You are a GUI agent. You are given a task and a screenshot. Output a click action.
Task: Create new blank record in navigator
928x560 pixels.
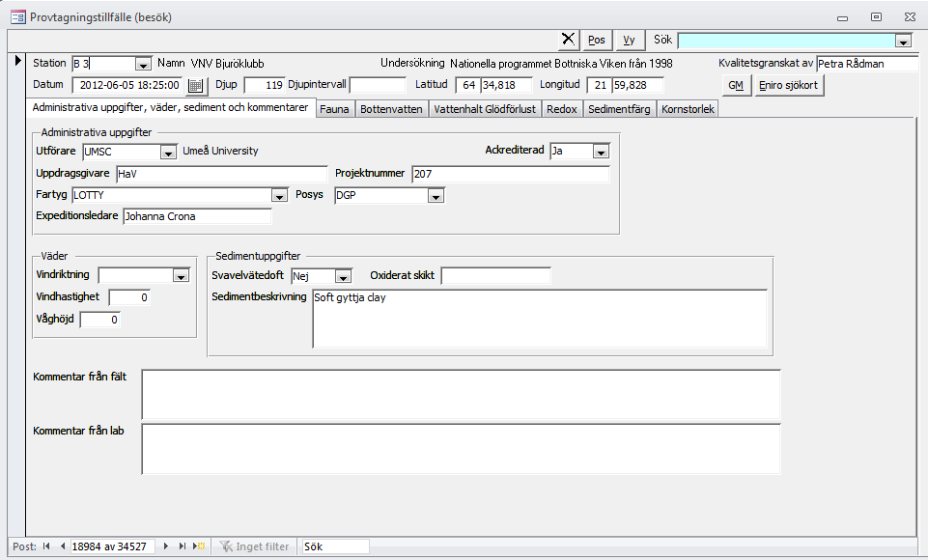(x=199, y=546)
